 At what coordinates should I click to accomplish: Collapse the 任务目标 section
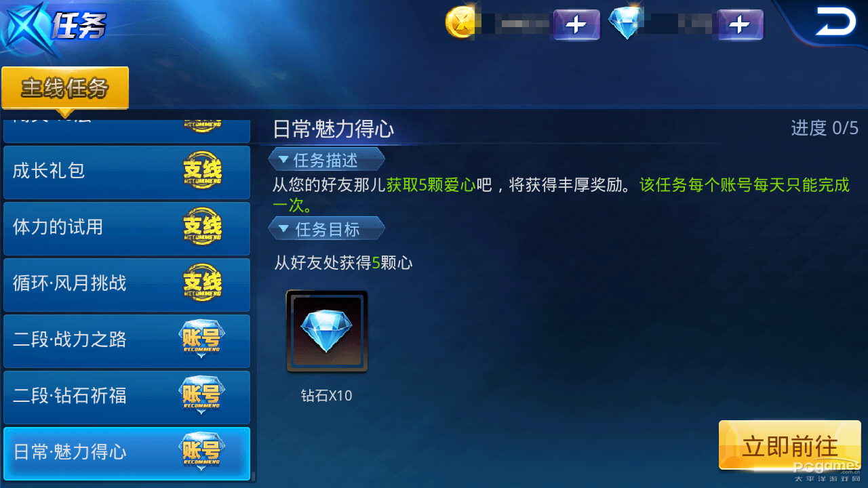click(326, 229)
